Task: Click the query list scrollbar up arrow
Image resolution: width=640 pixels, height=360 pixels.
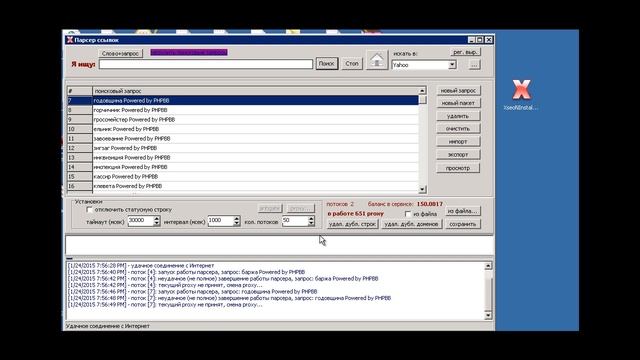Action: pyautogui.click(x=422, y=90)
